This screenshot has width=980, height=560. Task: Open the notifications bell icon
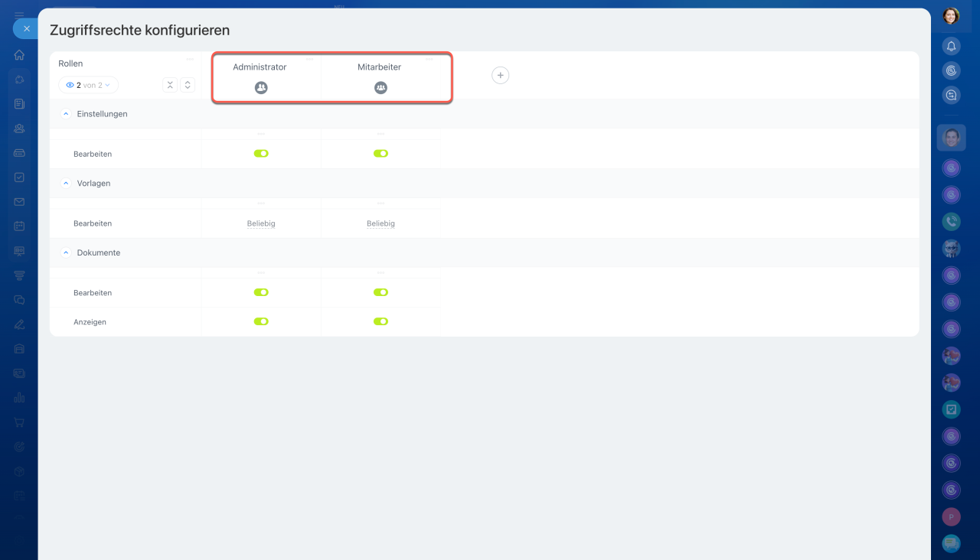tap(951, 46)
